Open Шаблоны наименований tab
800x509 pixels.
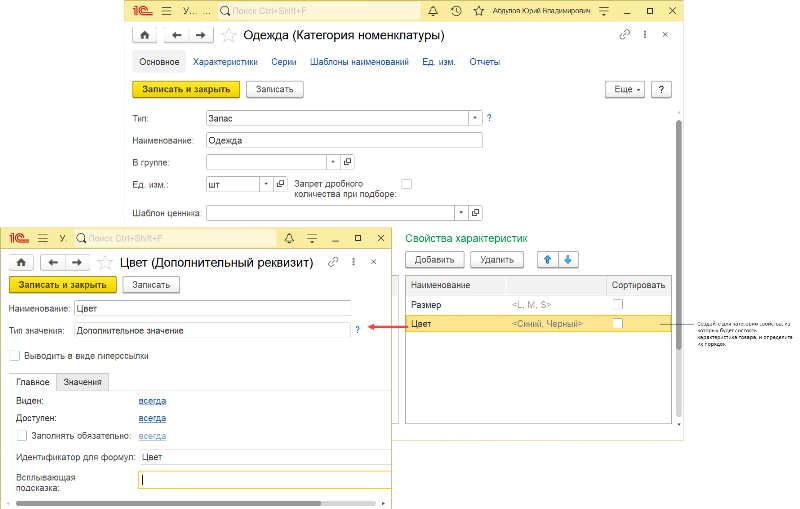[359, 62]
